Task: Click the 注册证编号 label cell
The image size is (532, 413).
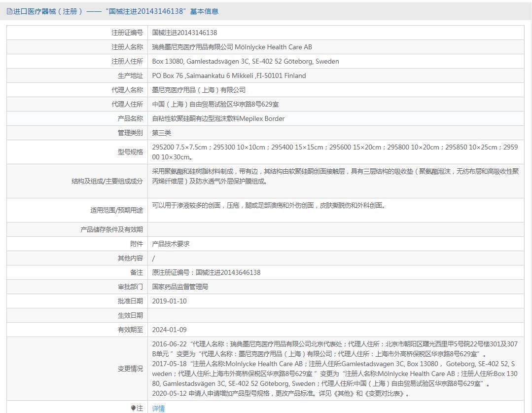Action: [127, 33]
